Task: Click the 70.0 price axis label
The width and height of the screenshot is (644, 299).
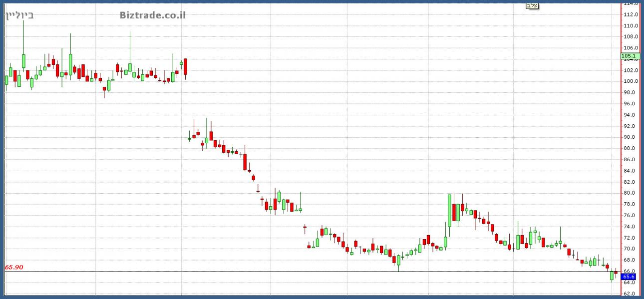Action: click(629, 249)
